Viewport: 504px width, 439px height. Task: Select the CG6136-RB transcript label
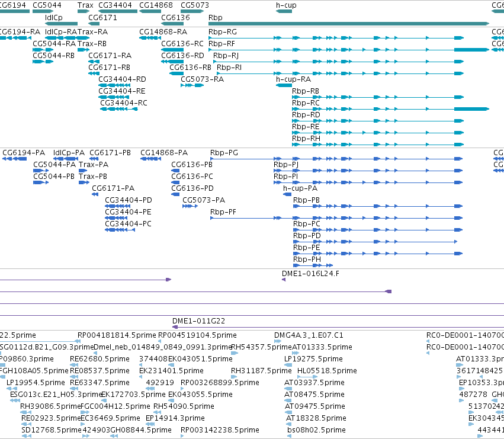[190, 68]
